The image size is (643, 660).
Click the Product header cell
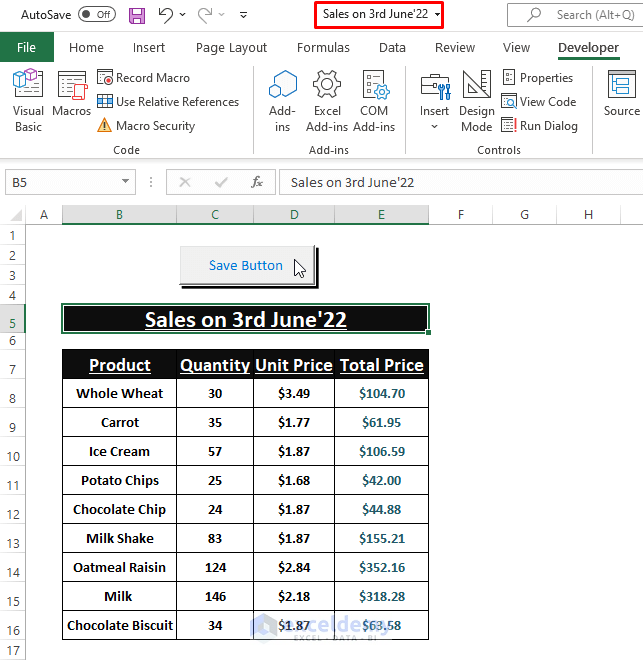(120, 365)
